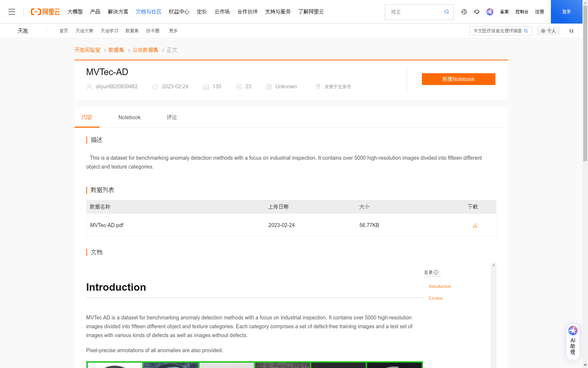Click the page vertical scrollbar thumb

click(x=585, y=84)
